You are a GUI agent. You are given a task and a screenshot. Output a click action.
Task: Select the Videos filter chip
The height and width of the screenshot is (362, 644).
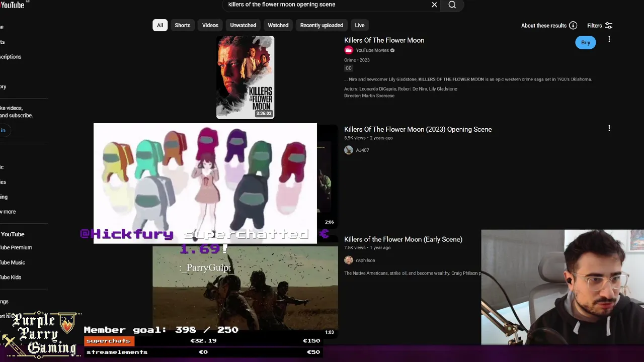(x=210, y=25)
